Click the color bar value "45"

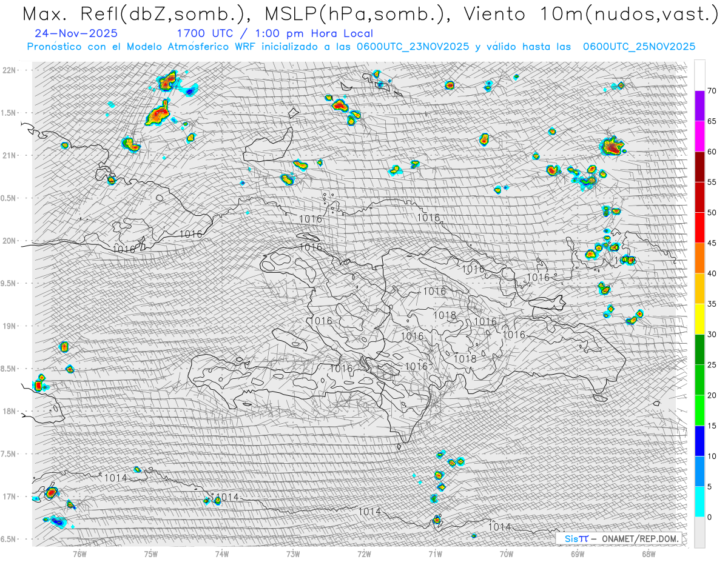coord(712,243)
